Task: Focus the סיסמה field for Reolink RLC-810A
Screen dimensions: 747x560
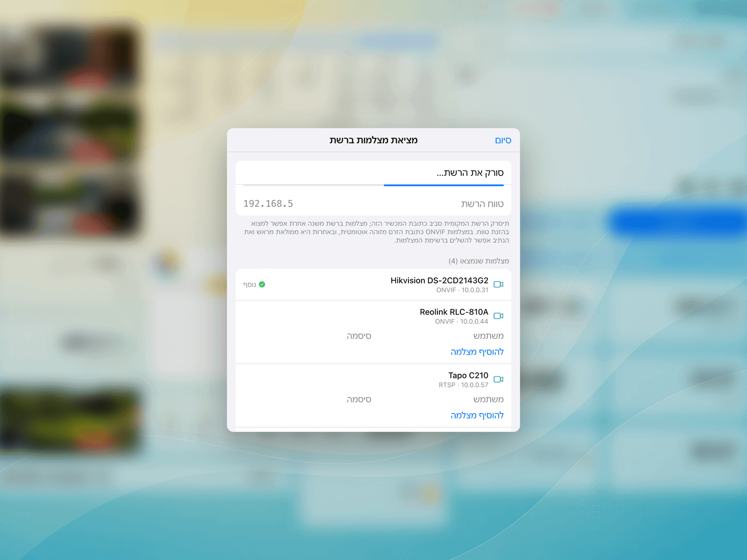Action: click(307, 336)
